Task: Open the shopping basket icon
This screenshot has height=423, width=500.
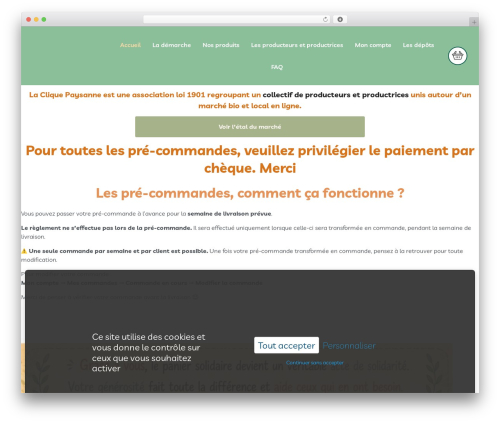Action: (x=457, y=56)
